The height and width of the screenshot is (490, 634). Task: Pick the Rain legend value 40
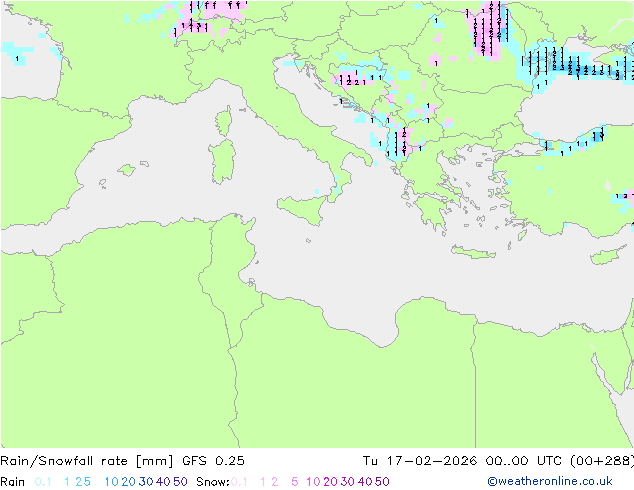pyautogui.click(x=163, y=482)
